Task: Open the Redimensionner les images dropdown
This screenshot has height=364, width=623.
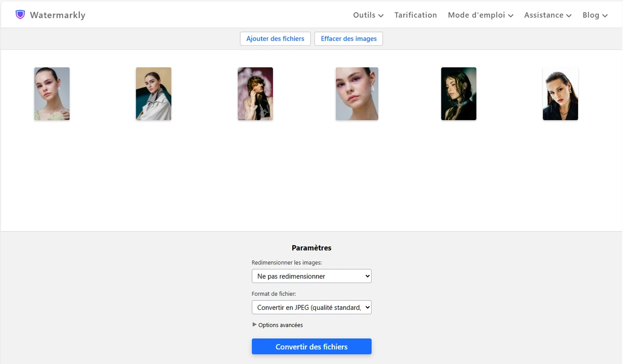Action: tap(312, 276)
